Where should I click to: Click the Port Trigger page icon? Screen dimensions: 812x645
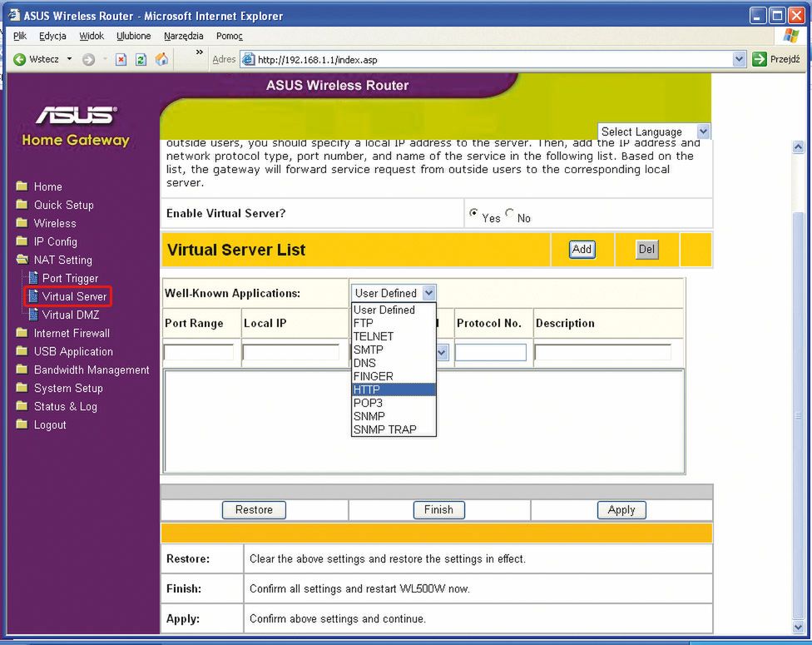pos(33,278)
